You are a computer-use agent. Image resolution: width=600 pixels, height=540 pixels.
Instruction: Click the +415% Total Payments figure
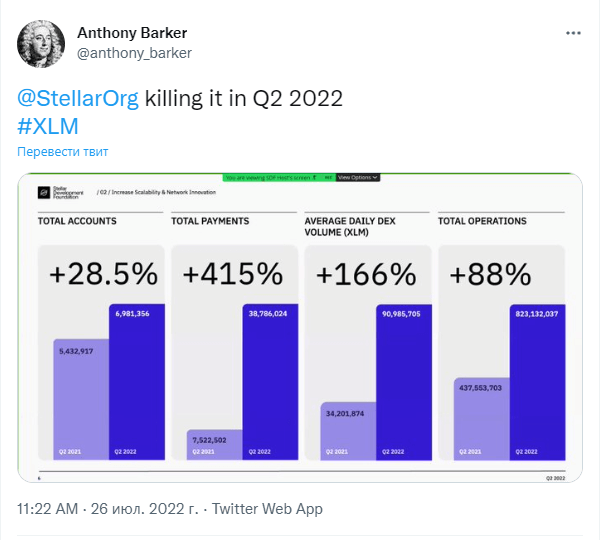point(233,274)
